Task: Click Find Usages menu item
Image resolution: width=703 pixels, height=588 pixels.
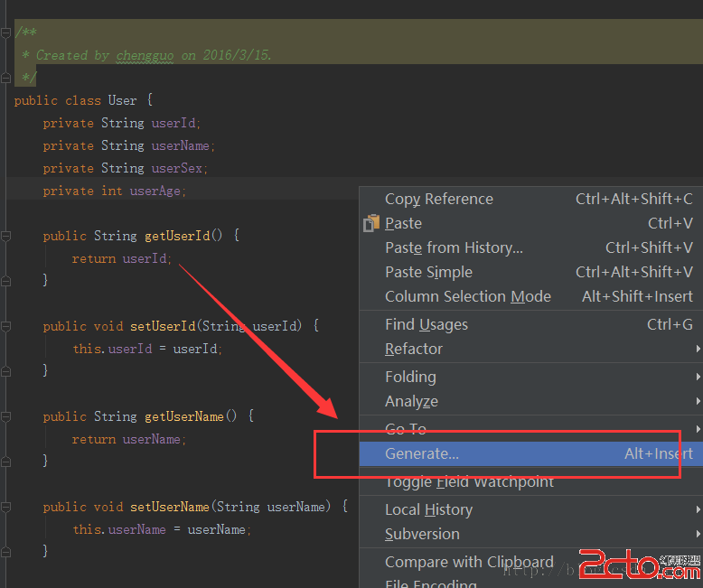Action: (426, 324)
